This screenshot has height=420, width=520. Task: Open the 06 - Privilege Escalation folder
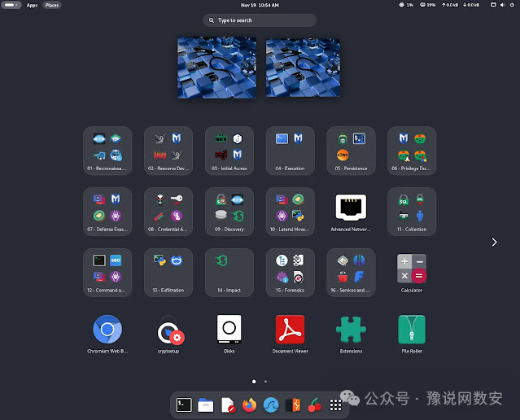pos(412,151)
